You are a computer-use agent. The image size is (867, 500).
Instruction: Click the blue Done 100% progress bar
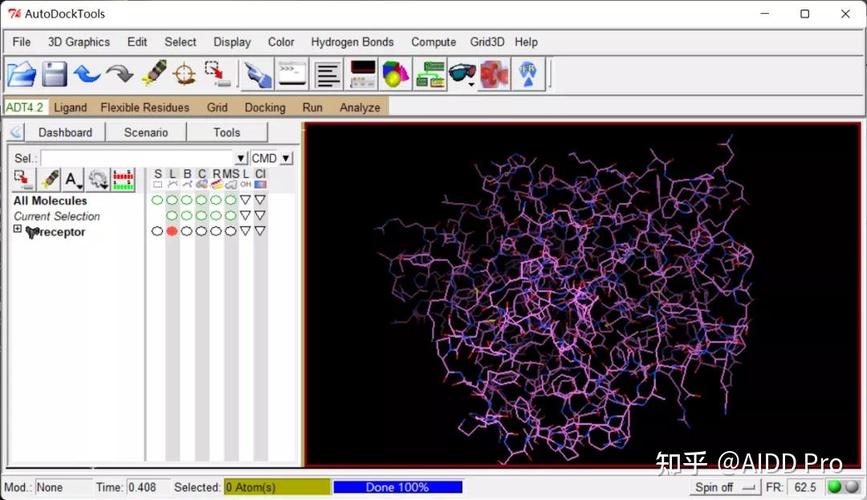click(397, 487)
